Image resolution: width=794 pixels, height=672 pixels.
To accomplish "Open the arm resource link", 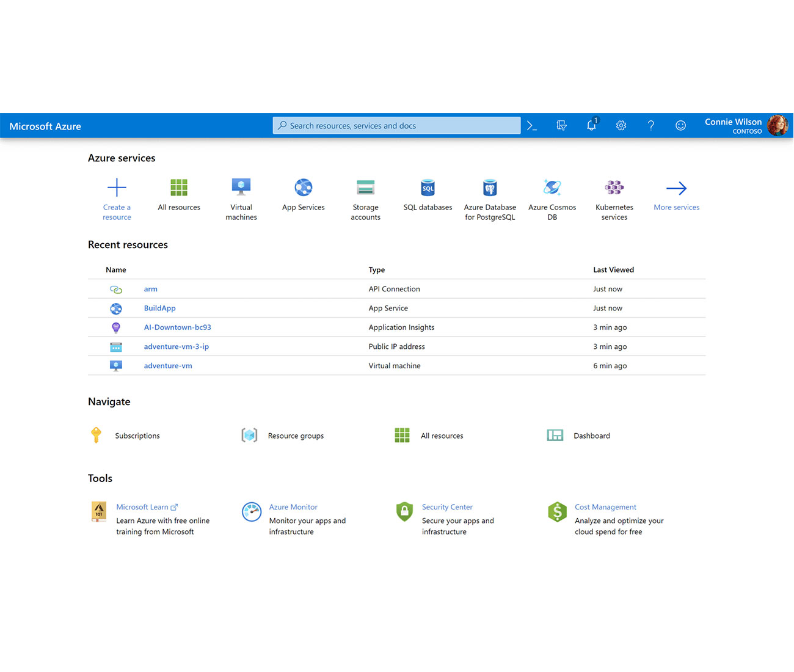I will pyautogui.click(x=150, y=289).
